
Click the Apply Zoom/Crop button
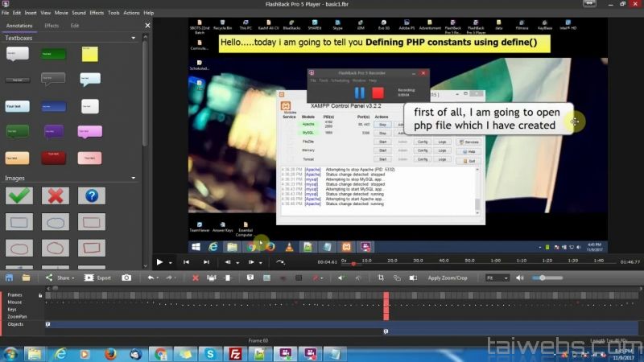pyautogui.click(x=447, y=278)
